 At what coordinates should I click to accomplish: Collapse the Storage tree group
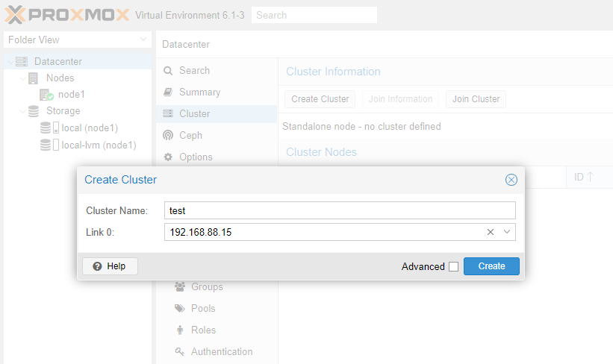pos(22,111)
